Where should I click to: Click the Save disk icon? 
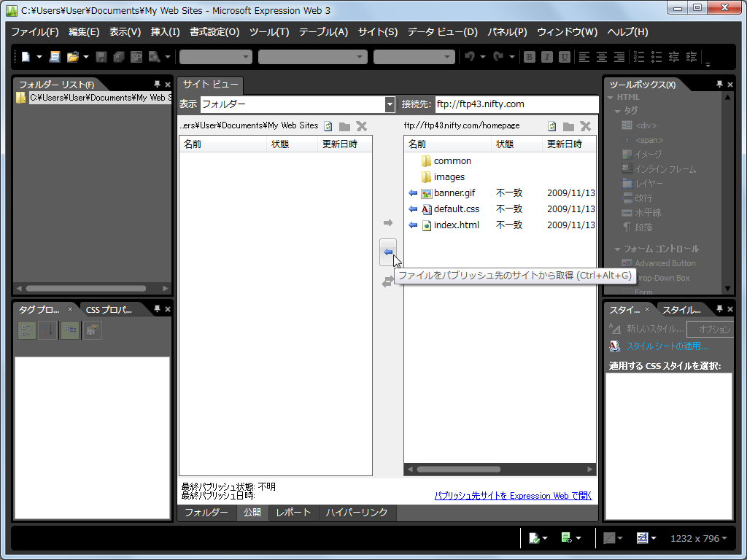coord(101,57)
